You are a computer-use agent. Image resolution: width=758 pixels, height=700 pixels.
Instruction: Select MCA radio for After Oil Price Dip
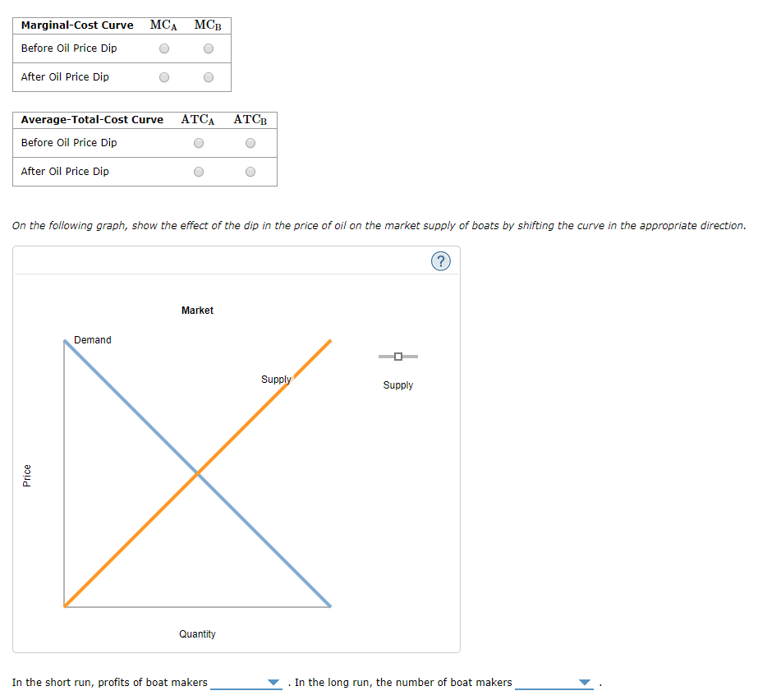[163, 76]
